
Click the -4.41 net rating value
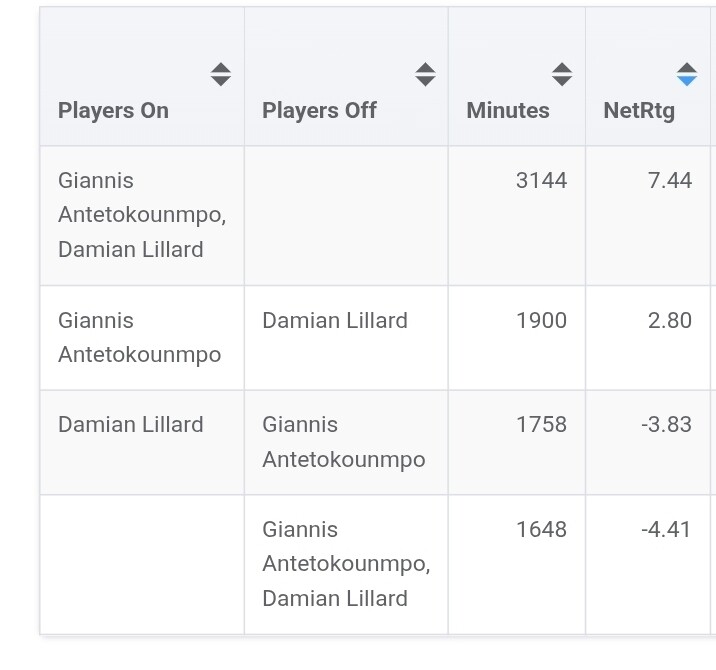666,529
